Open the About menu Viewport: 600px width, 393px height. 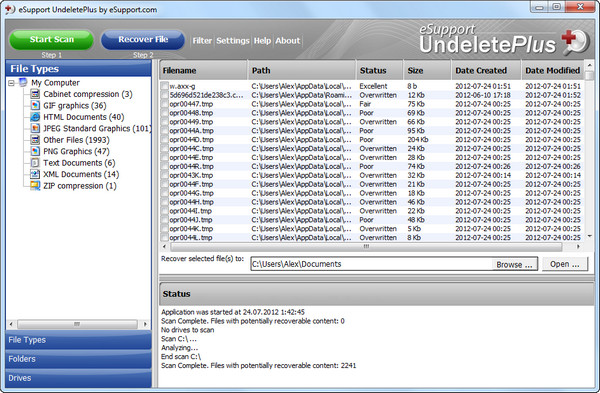tap(288, 41)
